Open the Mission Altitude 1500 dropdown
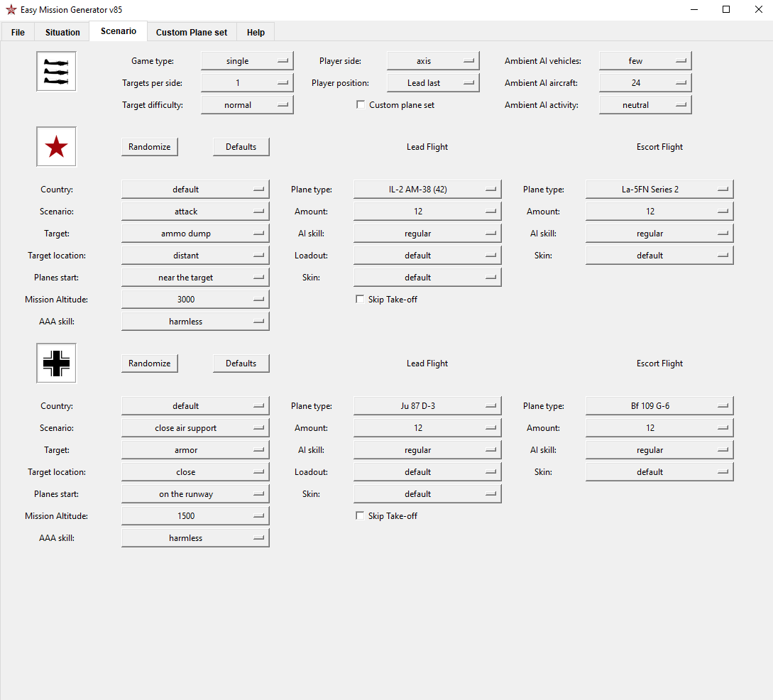Viewport: 773px width, 700px height. tap(195, 515)
